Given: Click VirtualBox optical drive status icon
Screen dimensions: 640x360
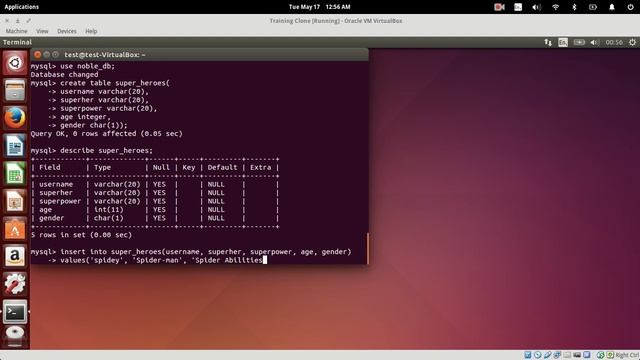Looking at the screenshot, I should (x=538, y=355).
